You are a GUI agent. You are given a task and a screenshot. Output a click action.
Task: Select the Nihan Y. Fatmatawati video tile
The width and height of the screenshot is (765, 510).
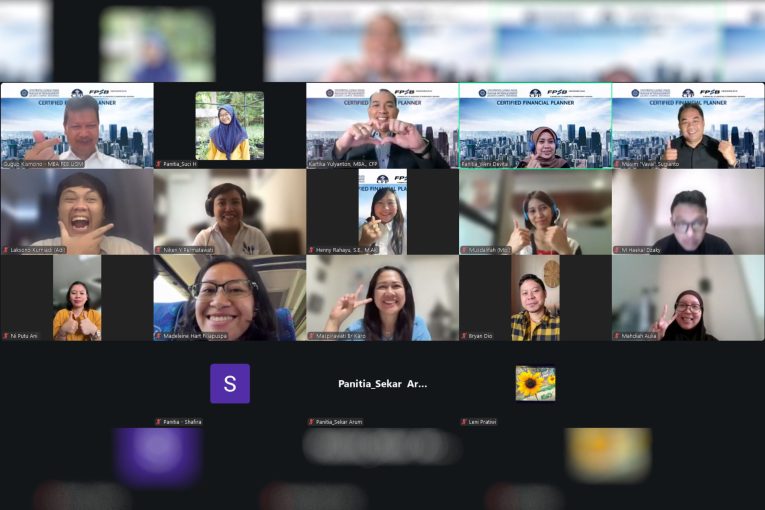[x=229, y=211]
